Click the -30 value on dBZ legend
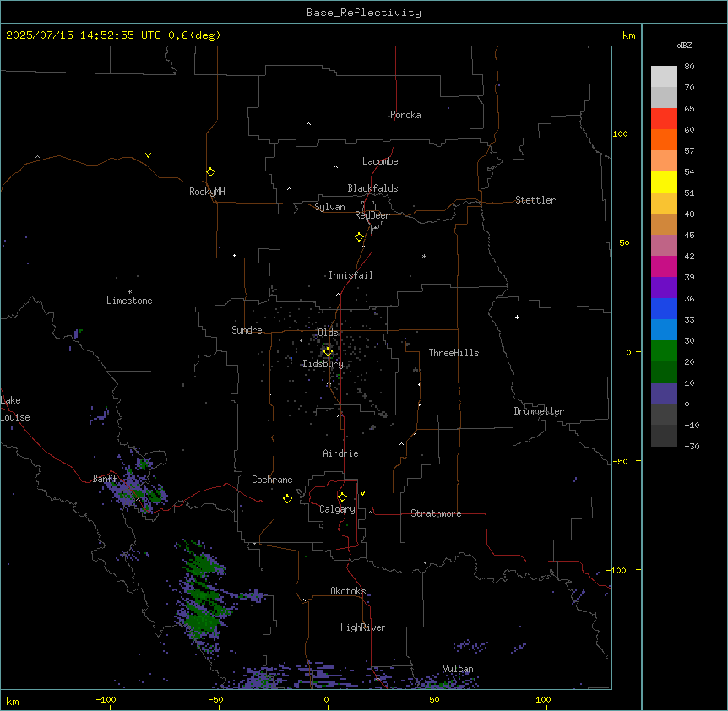728x711 pixels. coord(692,446)
